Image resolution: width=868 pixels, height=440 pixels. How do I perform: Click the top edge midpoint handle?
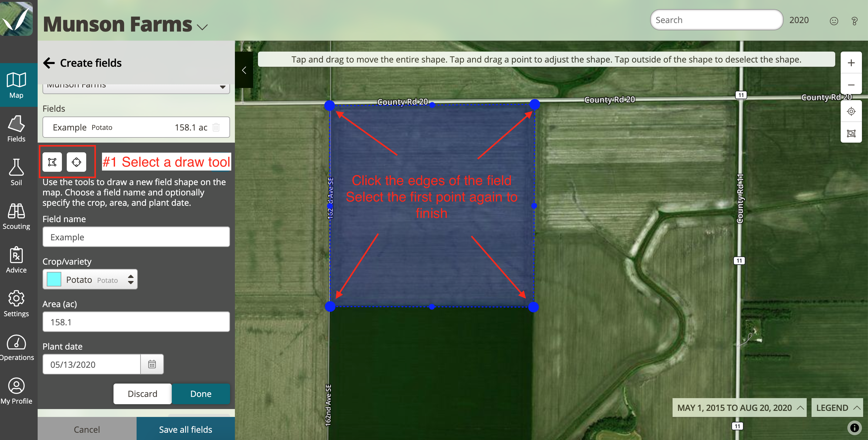[432, 105]
